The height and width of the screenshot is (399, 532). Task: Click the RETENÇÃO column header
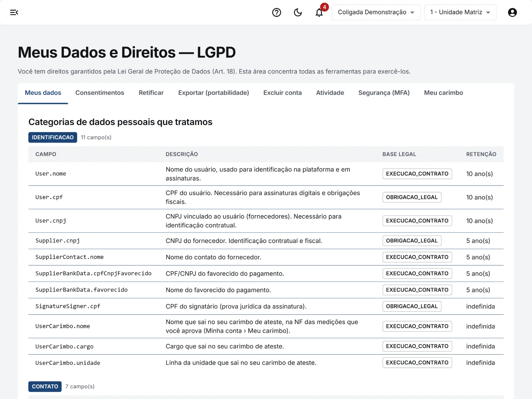pyautogui.click(x=481, y=154)
